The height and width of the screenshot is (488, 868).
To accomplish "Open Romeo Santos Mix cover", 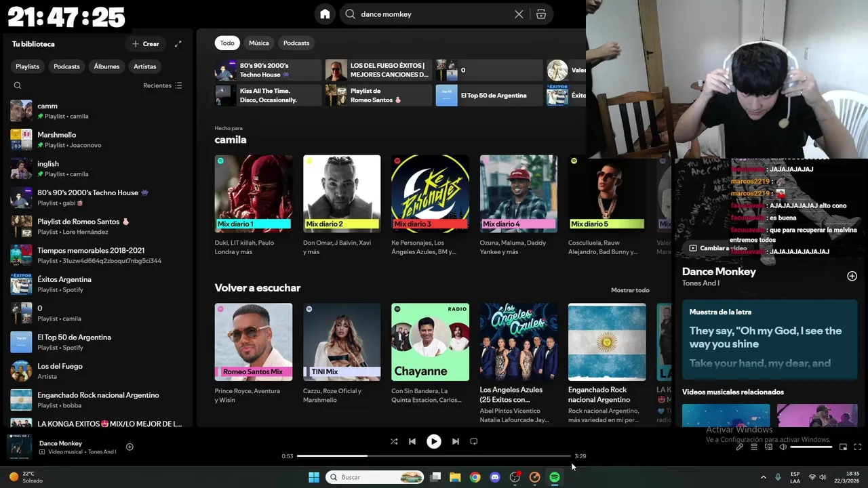I will (x=254, y=342).
